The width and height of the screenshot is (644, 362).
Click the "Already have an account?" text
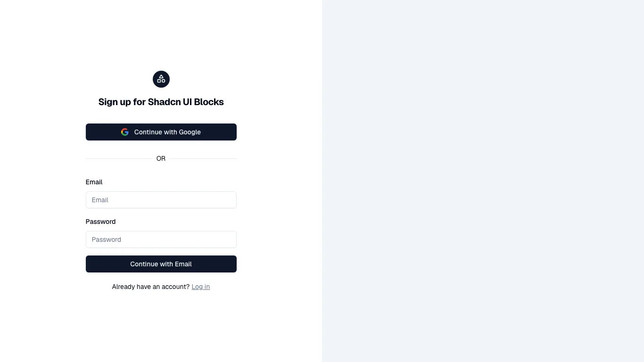point(150,287)
